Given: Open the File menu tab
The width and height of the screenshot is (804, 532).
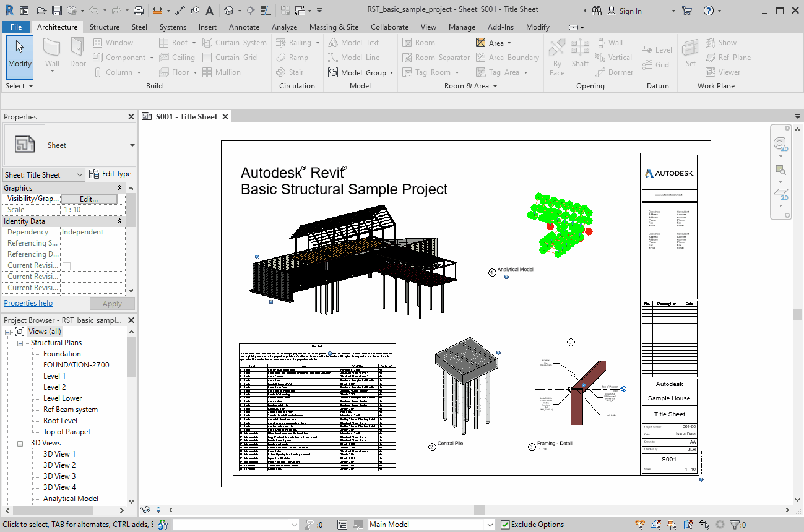Looking at the screenshot, I should point(16,27).
